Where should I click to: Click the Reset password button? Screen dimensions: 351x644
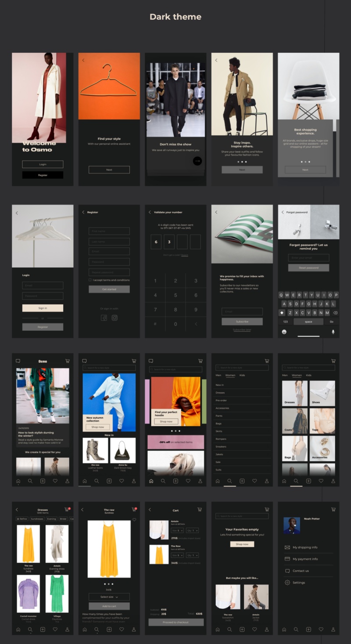[308, 268]
